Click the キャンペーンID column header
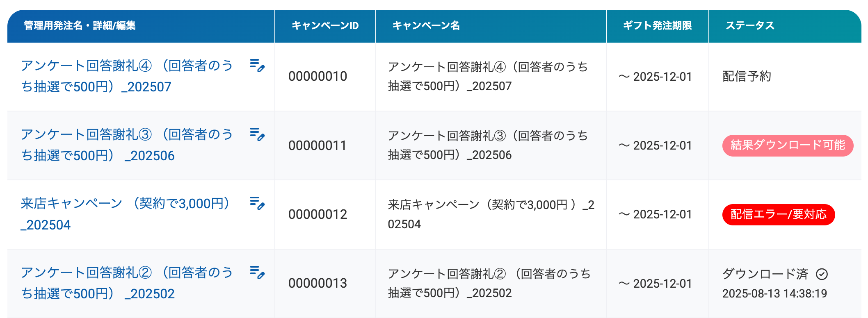Image resolution: width=868 pixels, height=318 pixels. [x=325, y=26]
